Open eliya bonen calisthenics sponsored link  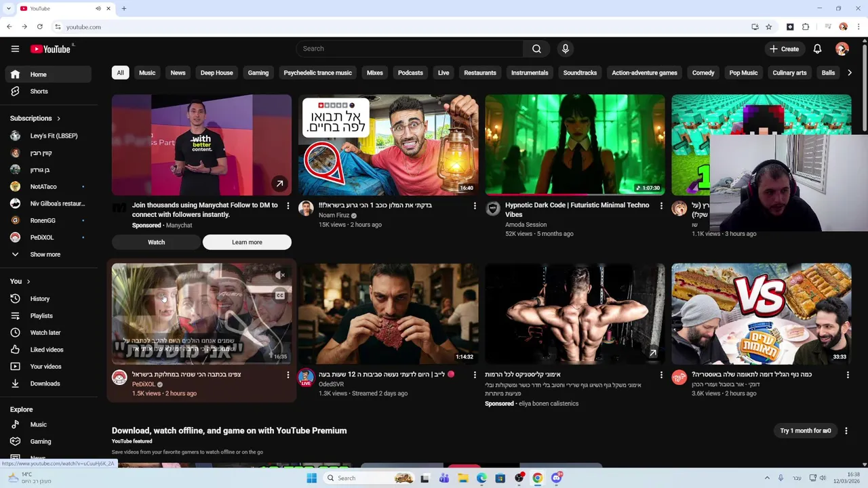547,403
